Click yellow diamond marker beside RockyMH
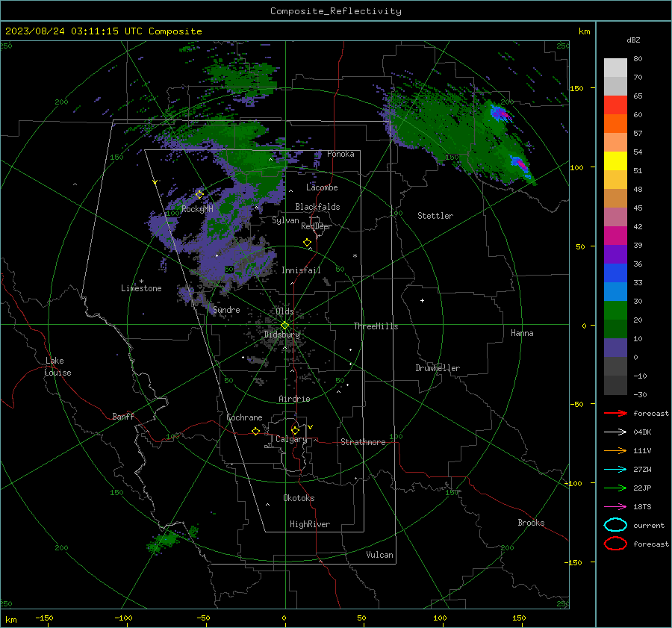The height and width of the screenshot is (628, 672). pyautogui.click(x=199, y=195)
